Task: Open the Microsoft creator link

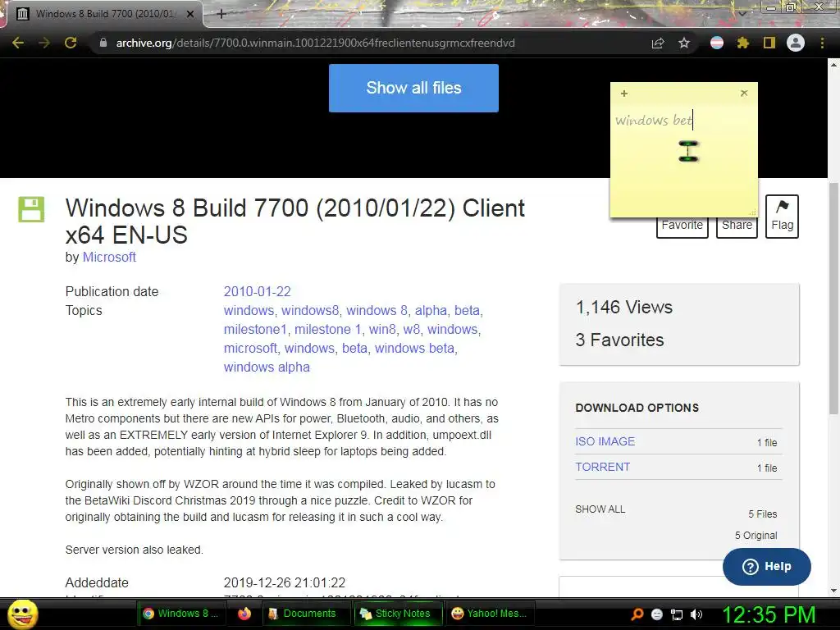Action: (x=109, y=257)
